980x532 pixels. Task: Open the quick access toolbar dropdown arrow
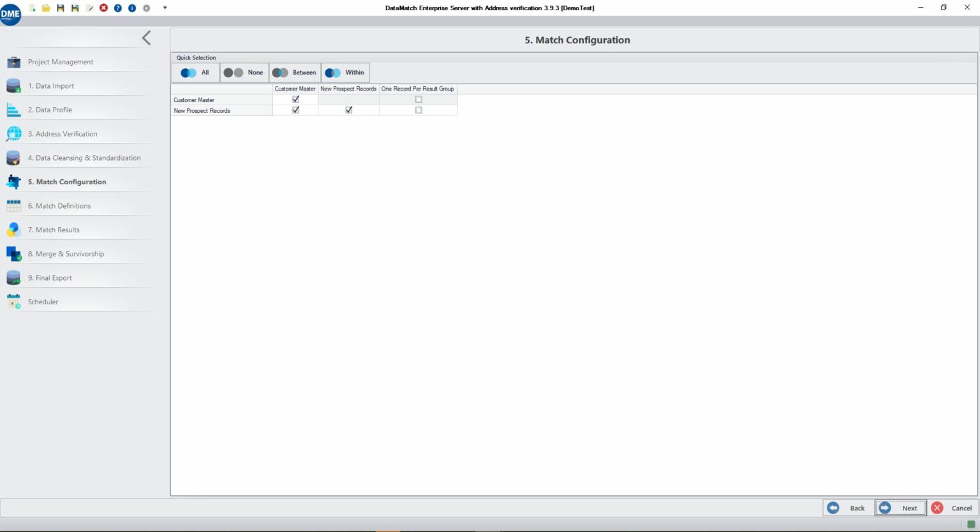[x=165, y=8]
